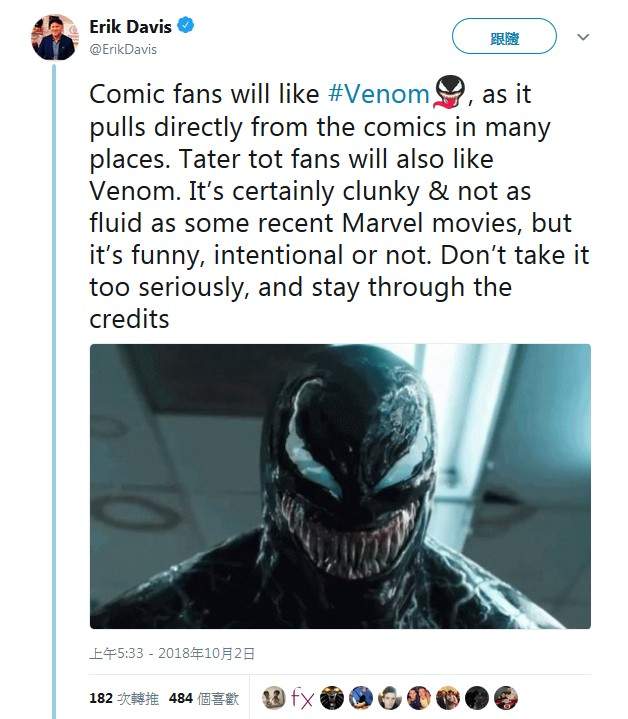This screenshot has width=628, height=719.
Task: Click the third liker avatar
Action: (x=332, y=696)
